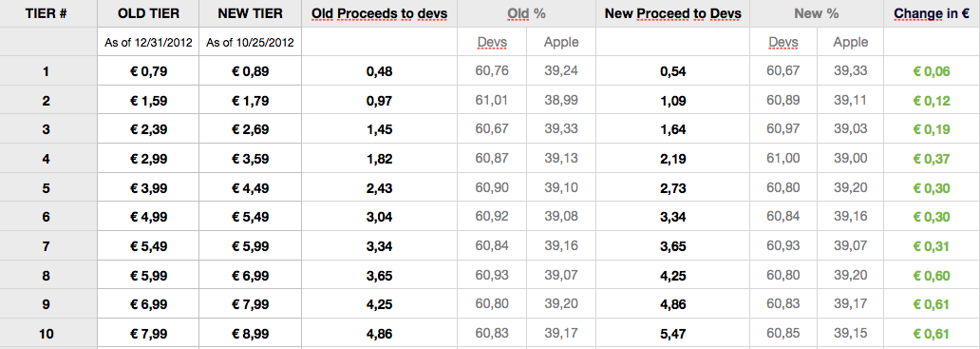
Task: Select the green € 0,06 change cell
Action: [932, 71]
